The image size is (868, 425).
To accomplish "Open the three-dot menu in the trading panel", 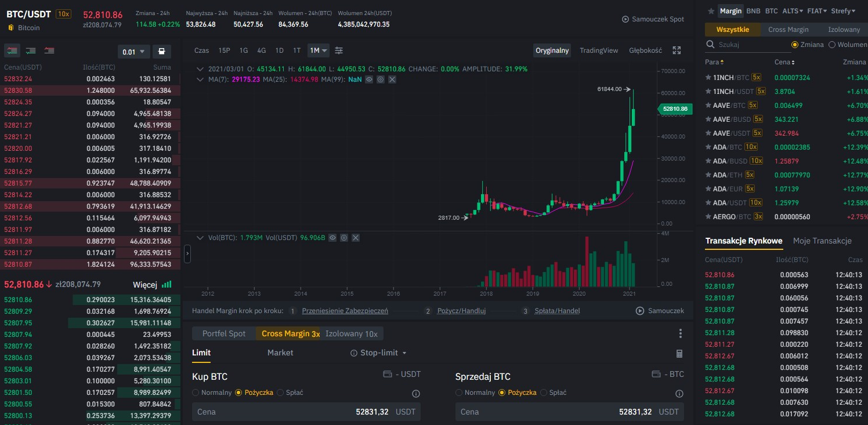I will pyautogui.click(x=680, y=333).
